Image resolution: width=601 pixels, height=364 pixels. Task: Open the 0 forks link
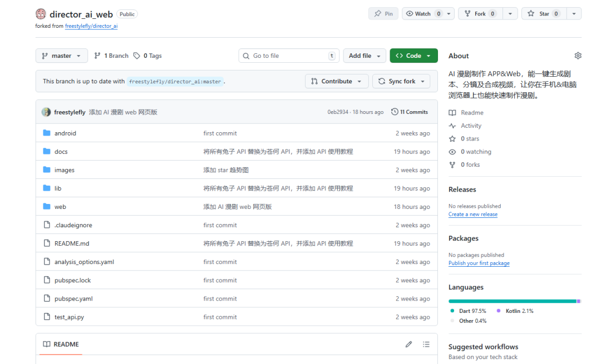click(x=470, y=164)
